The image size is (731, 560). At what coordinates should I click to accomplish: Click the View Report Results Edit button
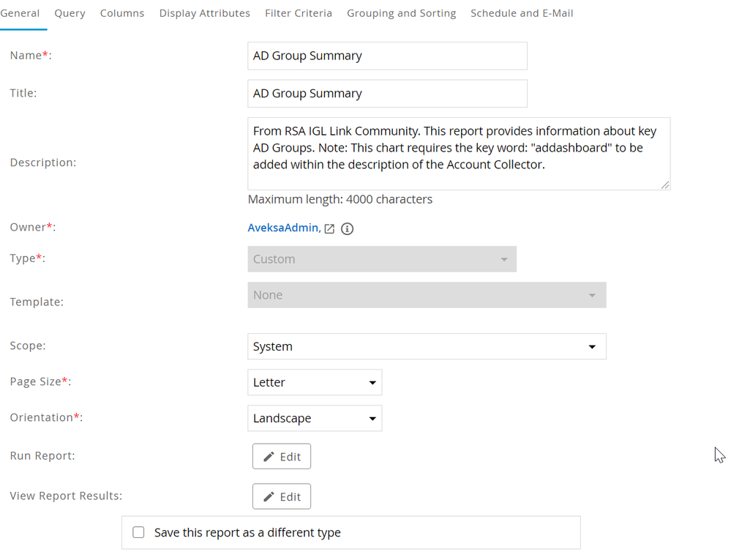282,496
